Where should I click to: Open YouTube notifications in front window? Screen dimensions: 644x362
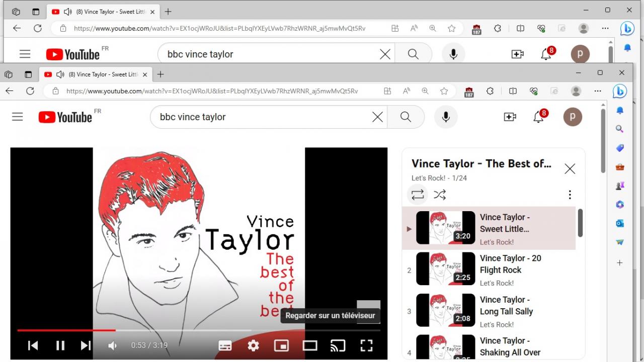pos(539,116)
